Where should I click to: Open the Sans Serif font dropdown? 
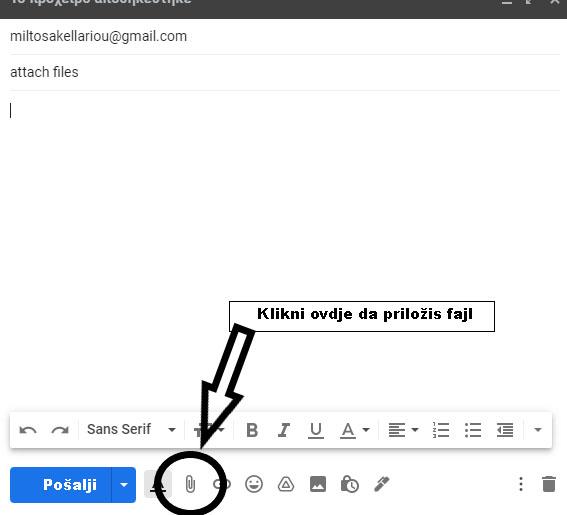click(x=131, y=430)
